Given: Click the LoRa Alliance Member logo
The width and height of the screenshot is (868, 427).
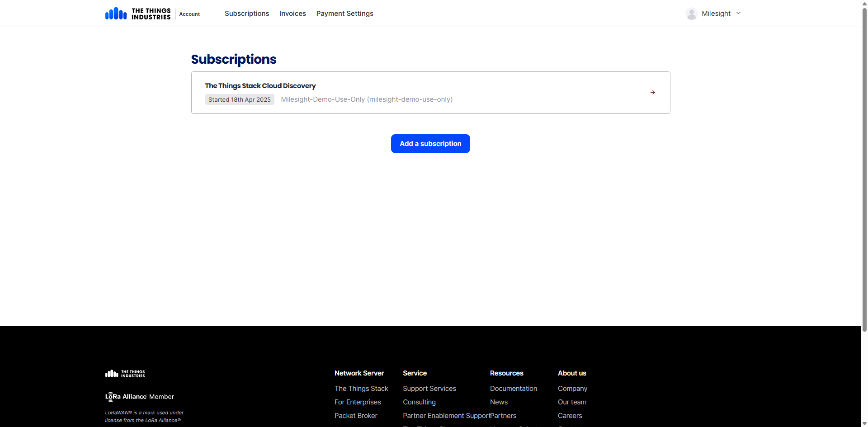Looking at the screenshot, I should [140, 397].
